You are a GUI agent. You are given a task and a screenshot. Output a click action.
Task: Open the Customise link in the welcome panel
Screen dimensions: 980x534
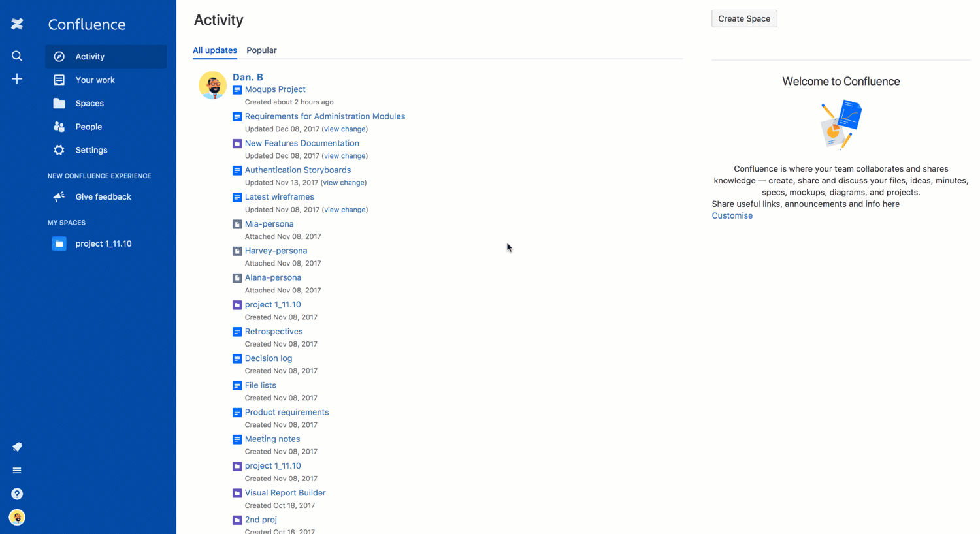732,215
